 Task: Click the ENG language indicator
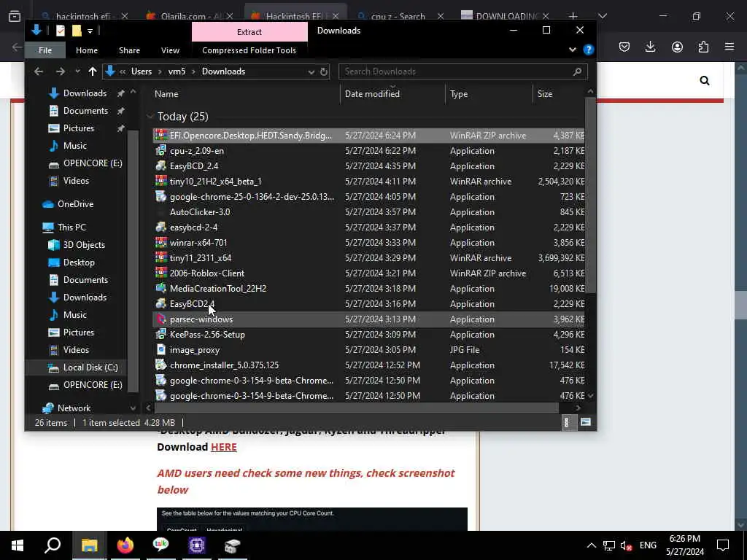(x=648, y=545)
